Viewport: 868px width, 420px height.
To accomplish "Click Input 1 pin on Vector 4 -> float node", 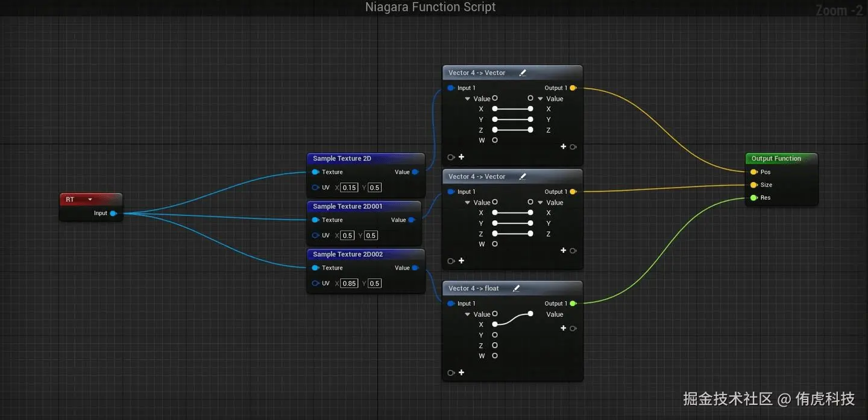I will click(x=451, y=304).
